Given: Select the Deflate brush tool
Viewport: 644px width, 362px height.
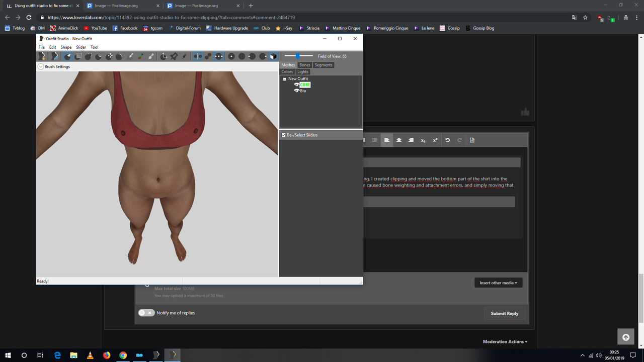Looking at the screenshot, I should click(x=99, y=56).
